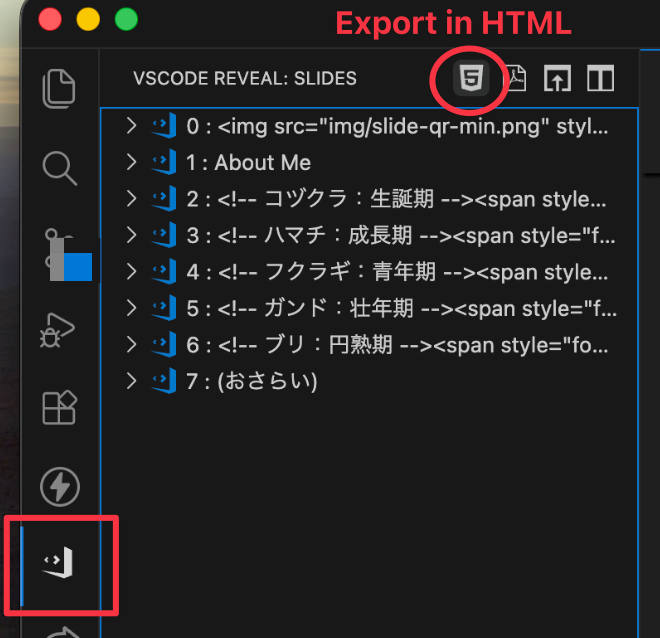Open the Explorer view in activity bar
660x638 pixels.
point(59,88)
